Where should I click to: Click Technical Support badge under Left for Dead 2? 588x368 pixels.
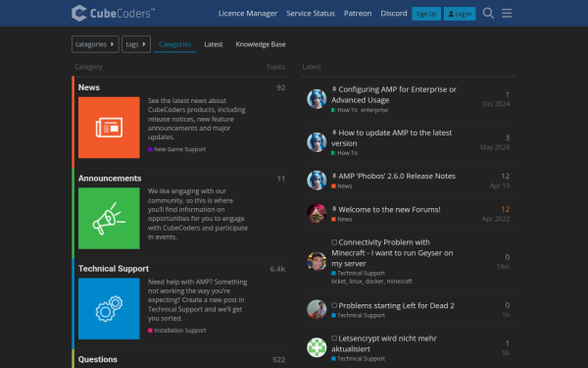[x=358, y=315]
